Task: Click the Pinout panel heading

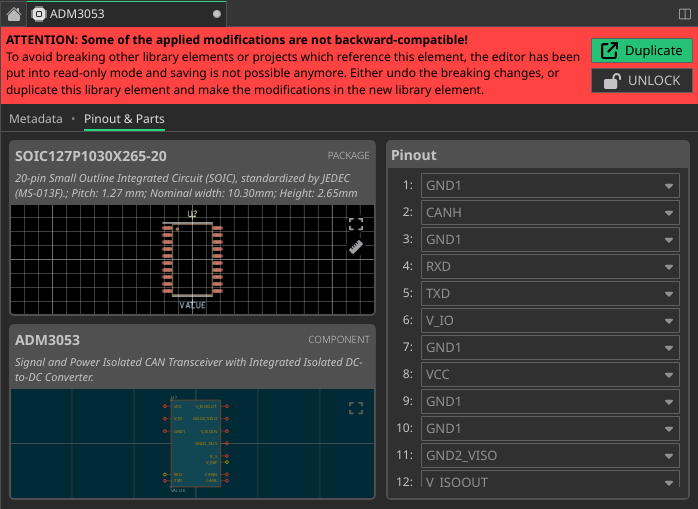Action: coord(414,155)
